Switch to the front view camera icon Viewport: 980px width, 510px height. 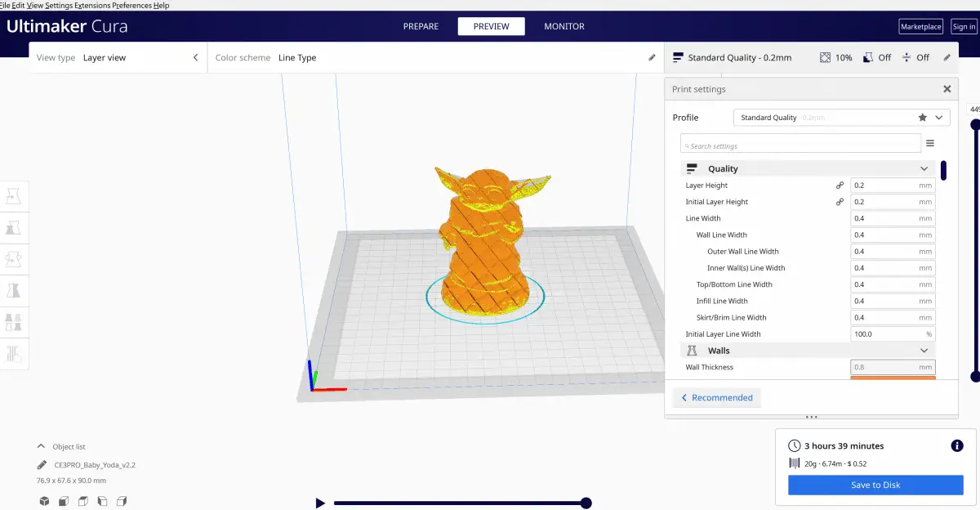pos(63,501)
